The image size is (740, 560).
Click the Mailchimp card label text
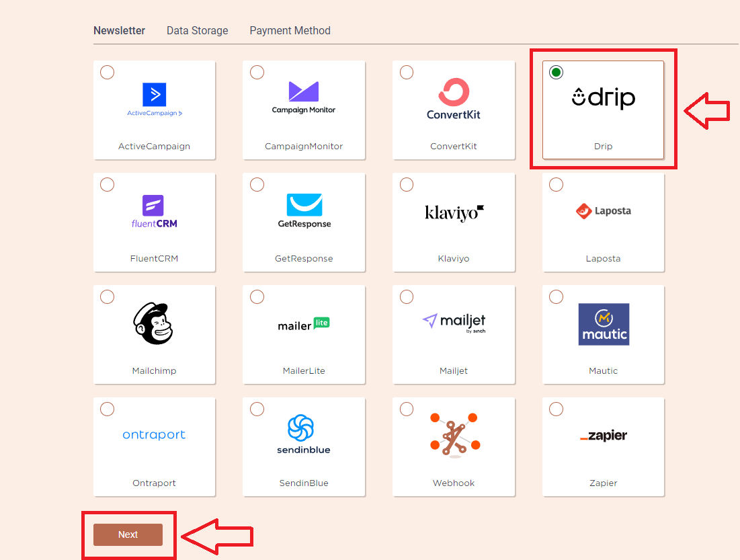pos(155,371)
